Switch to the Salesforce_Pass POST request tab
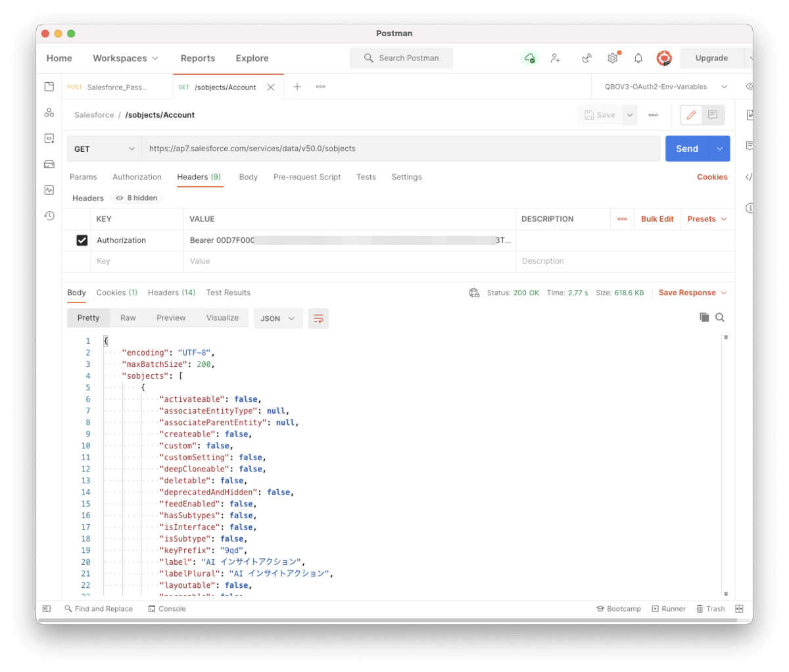This screenshot has width=789, height=672. point(117,87)
